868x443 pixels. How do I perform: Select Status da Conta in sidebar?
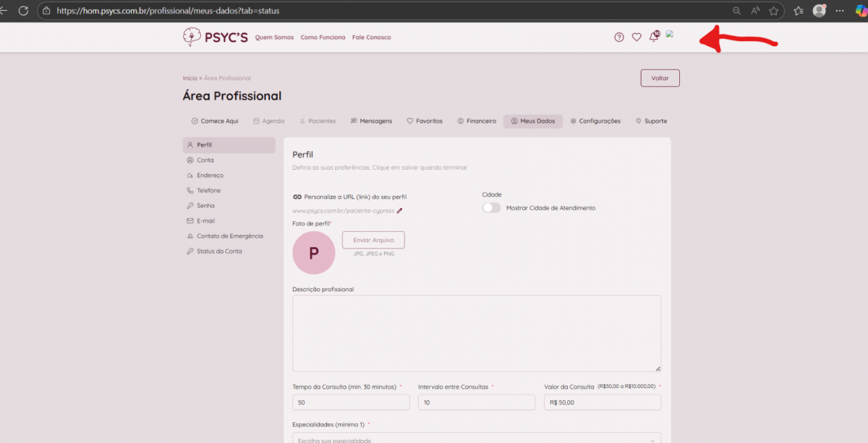(219, 251)
